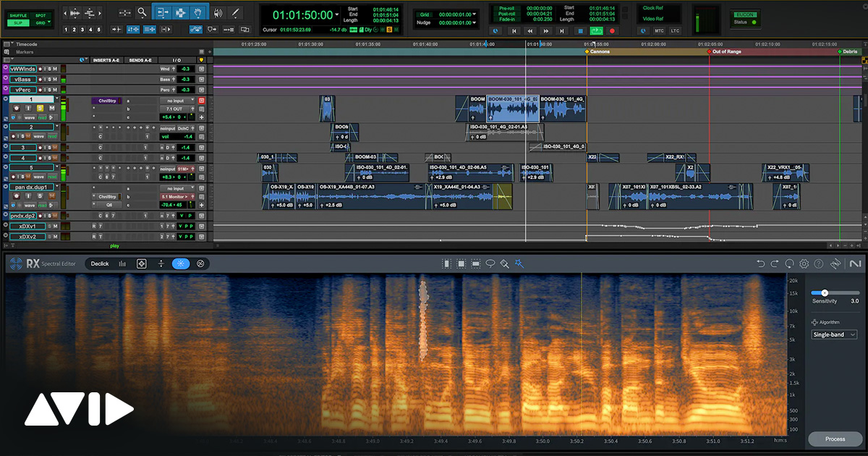
Task: Select zoom preset 3
Action: (x=82, y=30)
